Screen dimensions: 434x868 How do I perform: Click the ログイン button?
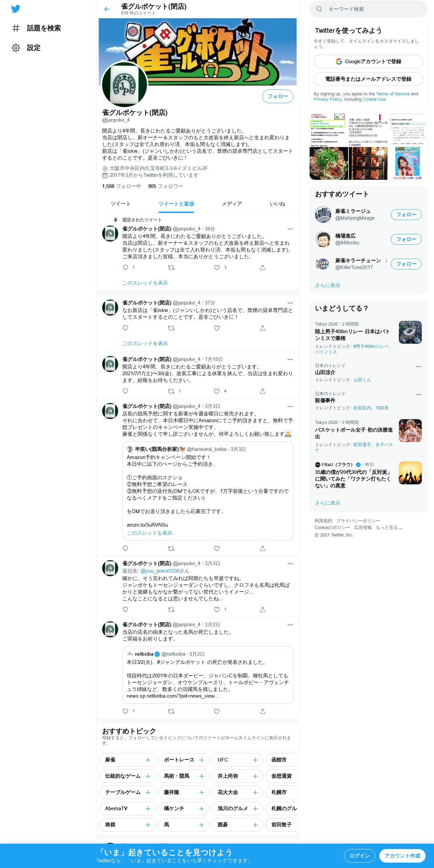360,856
